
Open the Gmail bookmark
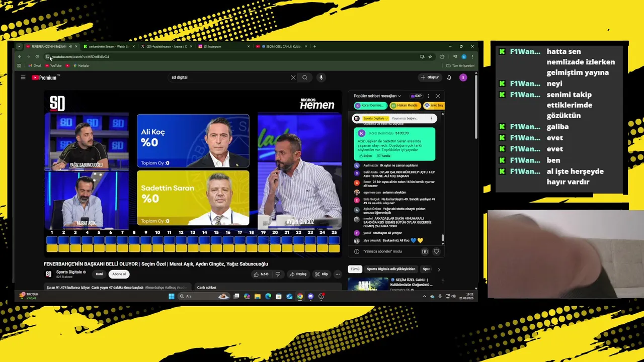tap(35, 66)
